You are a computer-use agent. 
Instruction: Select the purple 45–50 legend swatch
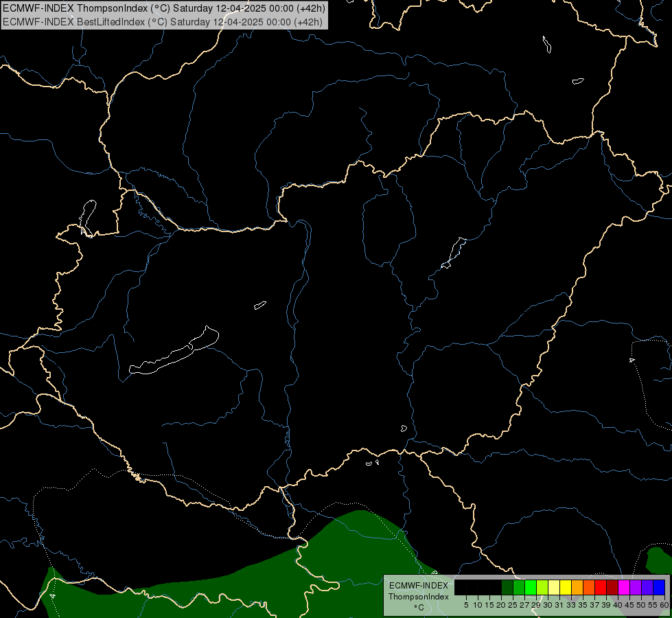click(x=636, y=587)
